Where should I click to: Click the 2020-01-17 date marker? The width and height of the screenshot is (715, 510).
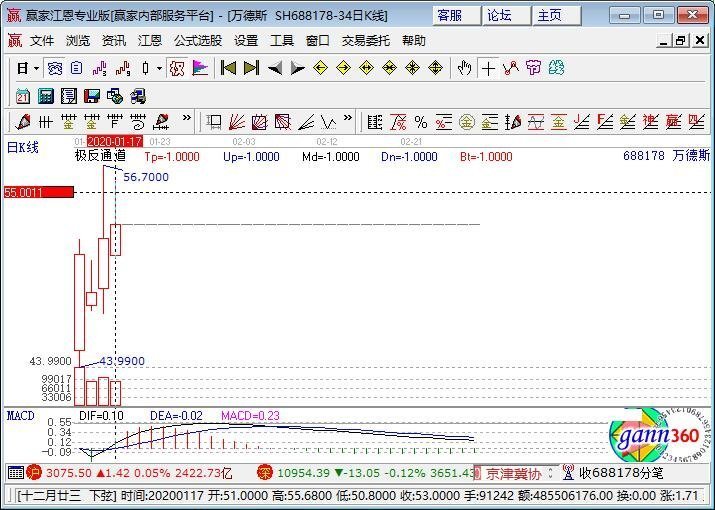coord(114,141)
